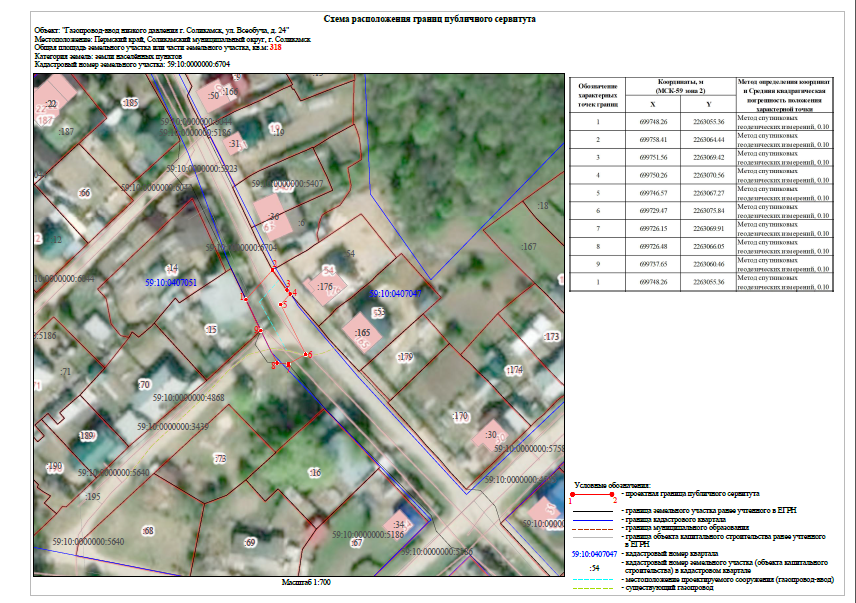Select the X value "699750.26"
Viewport: 856px width, 603px height.
(653, 175)
